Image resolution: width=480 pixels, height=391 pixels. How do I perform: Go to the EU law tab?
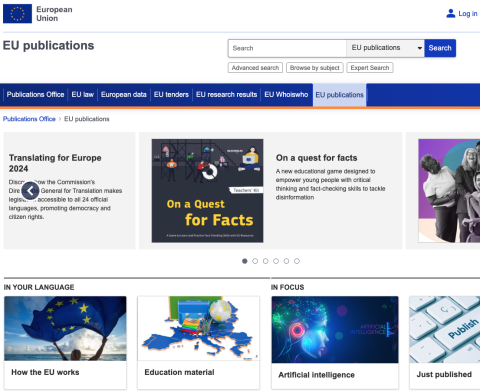click(83, 95)
